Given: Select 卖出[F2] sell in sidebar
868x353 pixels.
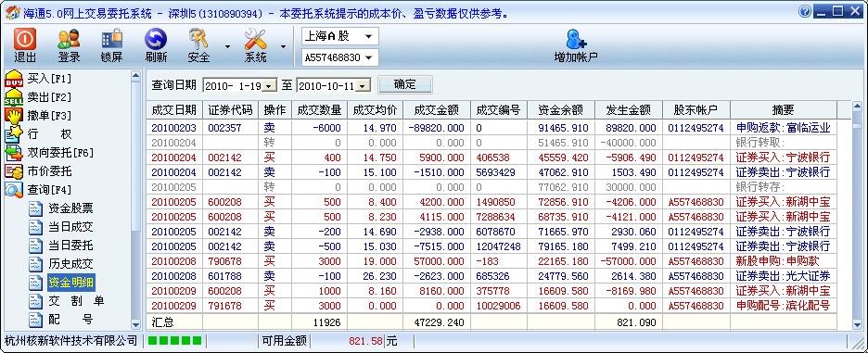Looking at the screenshot, I should 39,97.
